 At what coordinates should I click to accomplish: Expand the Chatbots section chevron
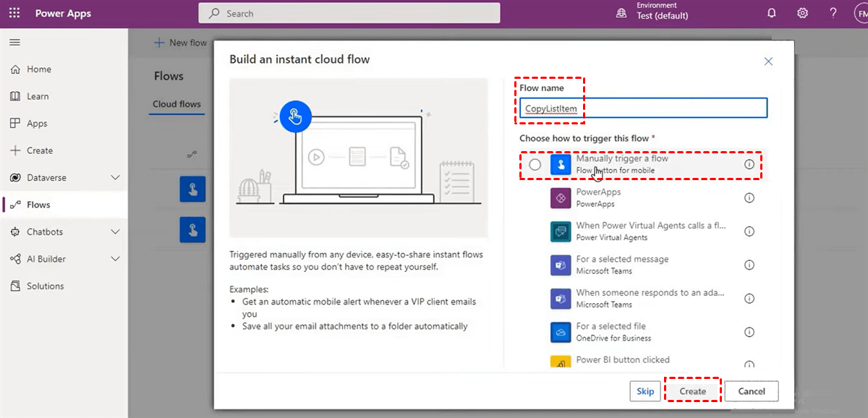point(115,232)
